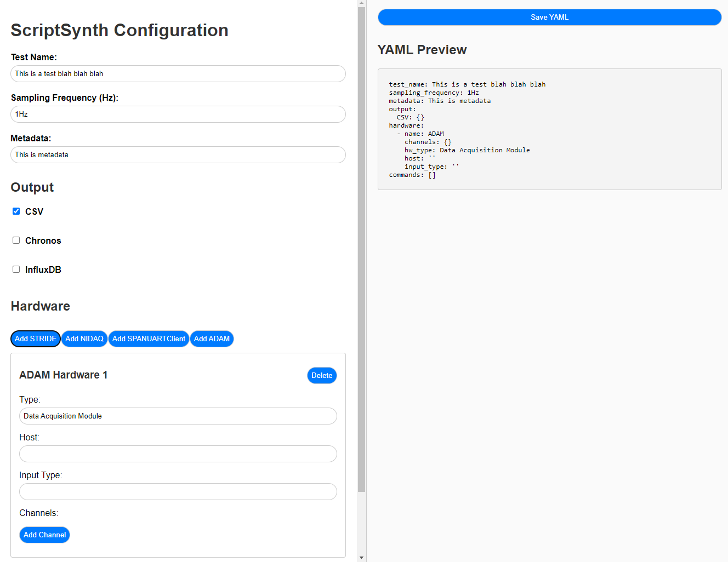Edit the Sampling Frequency field

tap(178, 114)
